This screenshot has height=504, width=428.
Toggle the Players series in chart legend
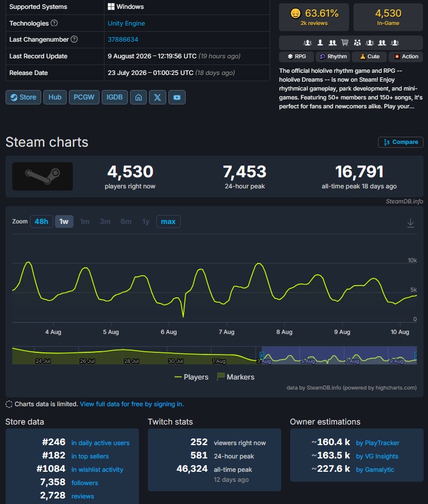(x=191, y=377)
